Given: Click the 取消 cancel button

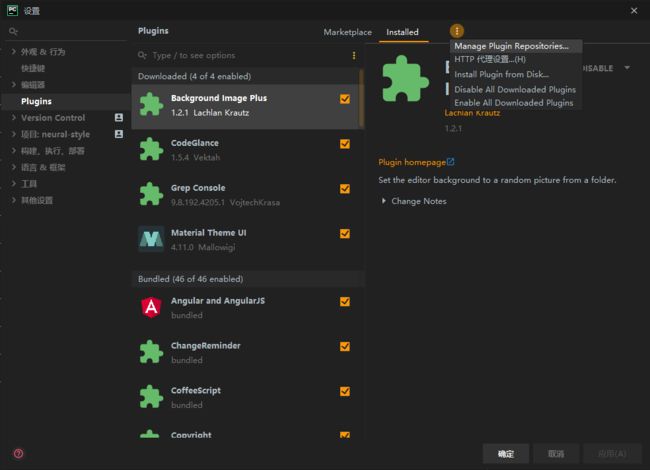Looking at the screenshot, I should click(x=556, y=454).
